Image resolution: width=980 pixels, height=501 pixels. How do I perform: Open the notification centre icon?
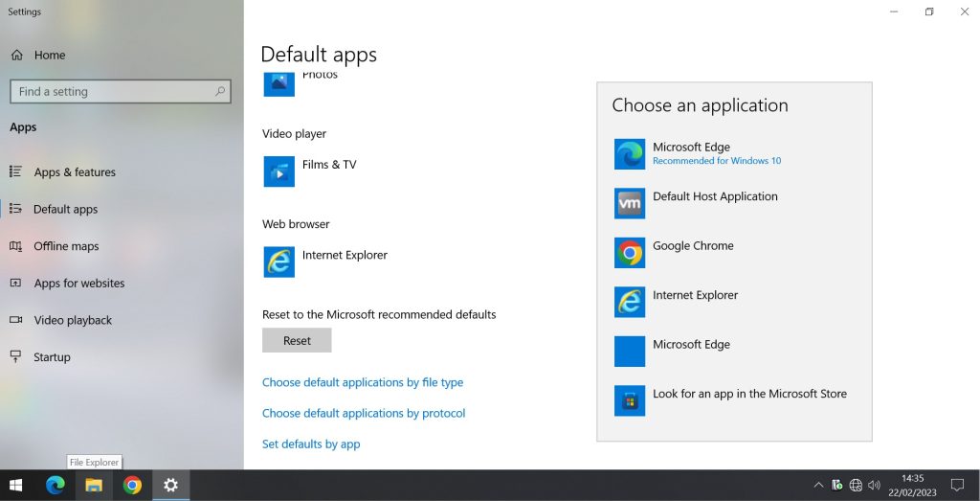(x=957, y=486)
